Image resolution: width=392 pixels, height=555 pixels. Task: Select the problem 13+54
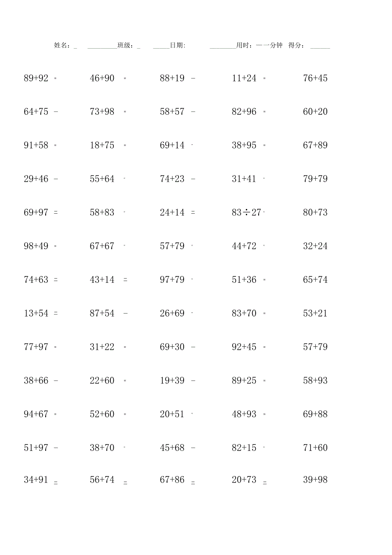[36, 314]
